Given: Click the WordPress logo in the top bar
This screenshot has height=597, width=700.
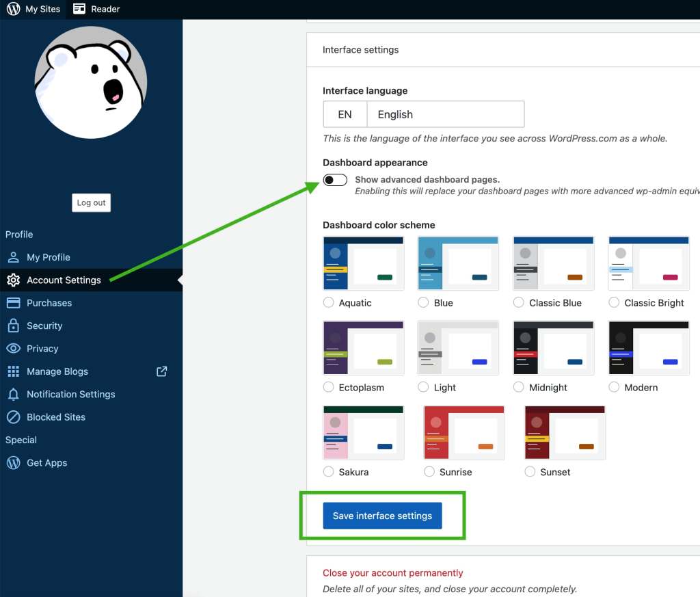Looking at the screenshot, I should coord(13,9).
